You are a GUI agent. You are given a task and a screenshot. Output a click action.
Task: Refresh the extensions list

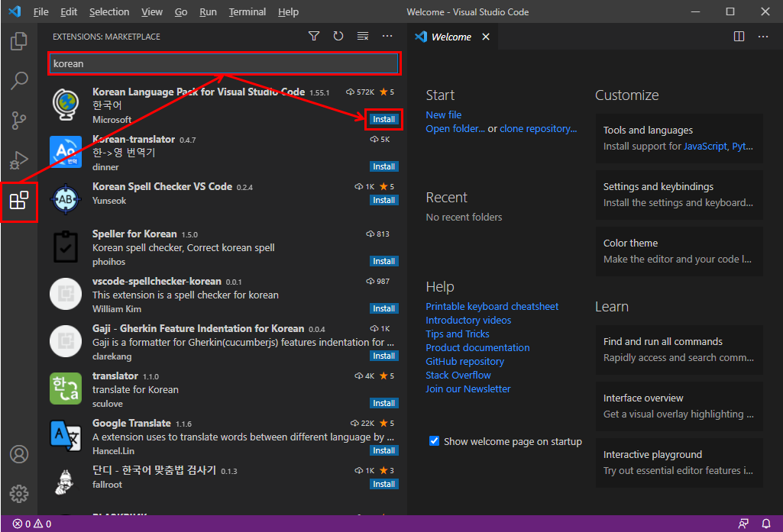coord(338,37)
